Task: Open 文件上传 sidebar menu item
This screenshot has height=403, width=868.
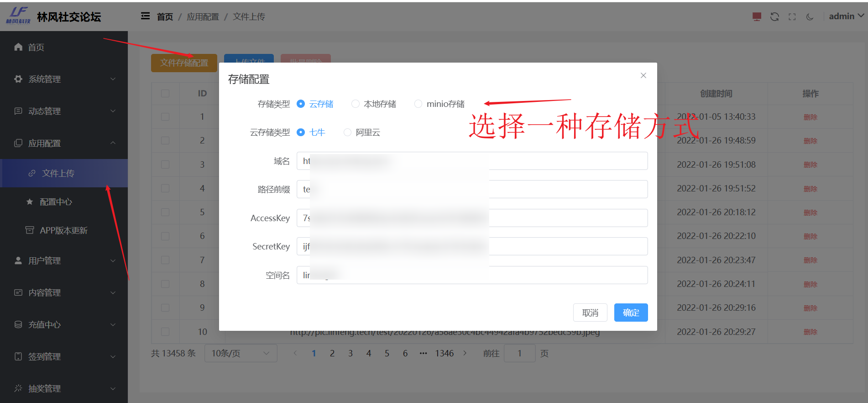Action: pyautogui.click(x=64, y=173)
